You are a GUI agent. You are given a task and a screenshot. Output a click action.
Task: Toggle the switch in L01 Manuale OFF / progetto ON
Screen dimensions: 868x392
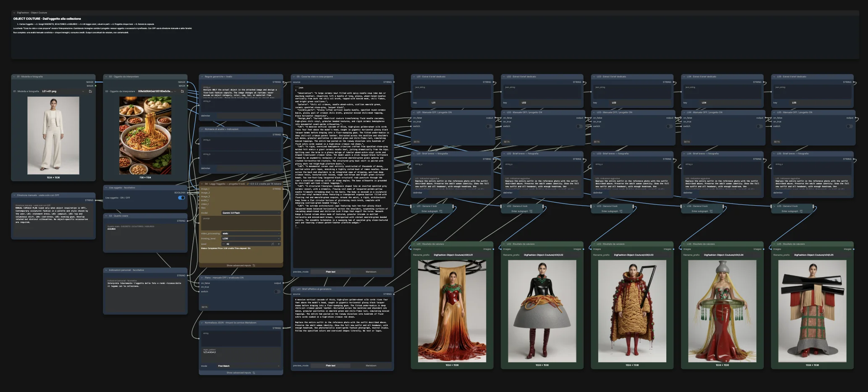[x=489, y=126]
